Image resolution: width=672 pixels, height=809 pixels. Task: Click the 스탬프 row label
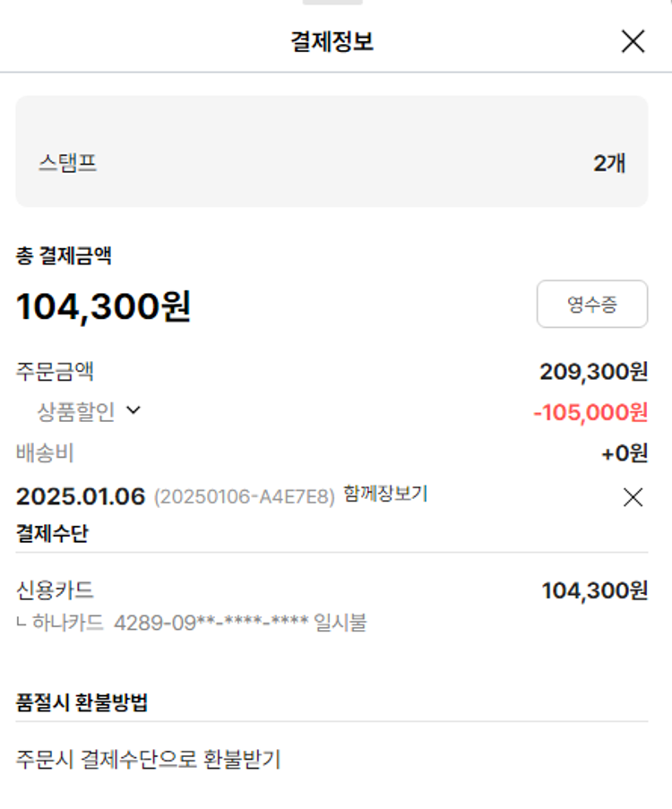click(x=67, y=163)
